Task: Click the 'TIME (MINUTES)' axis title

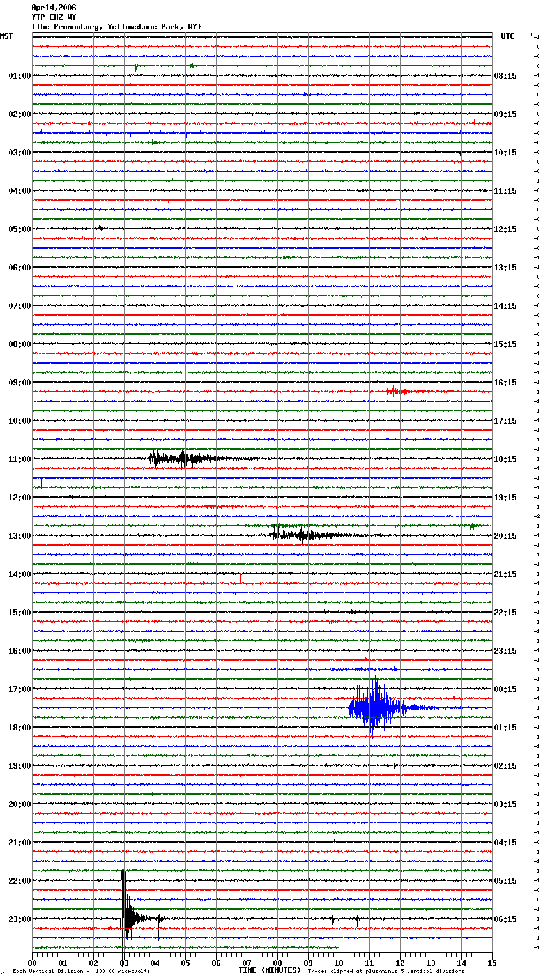Action: coord(270,970)
